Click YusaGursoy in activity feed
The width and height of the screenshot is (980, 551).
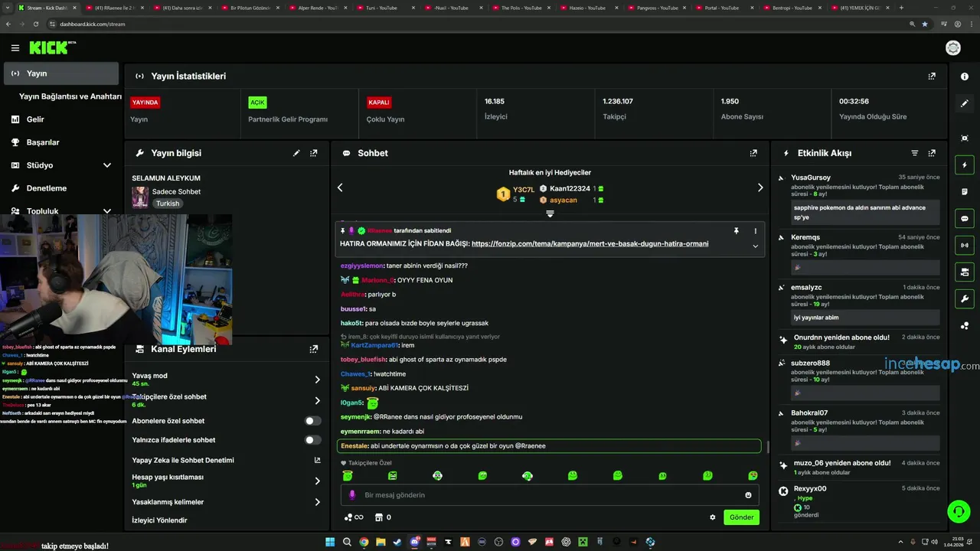(x=811, y=178)
